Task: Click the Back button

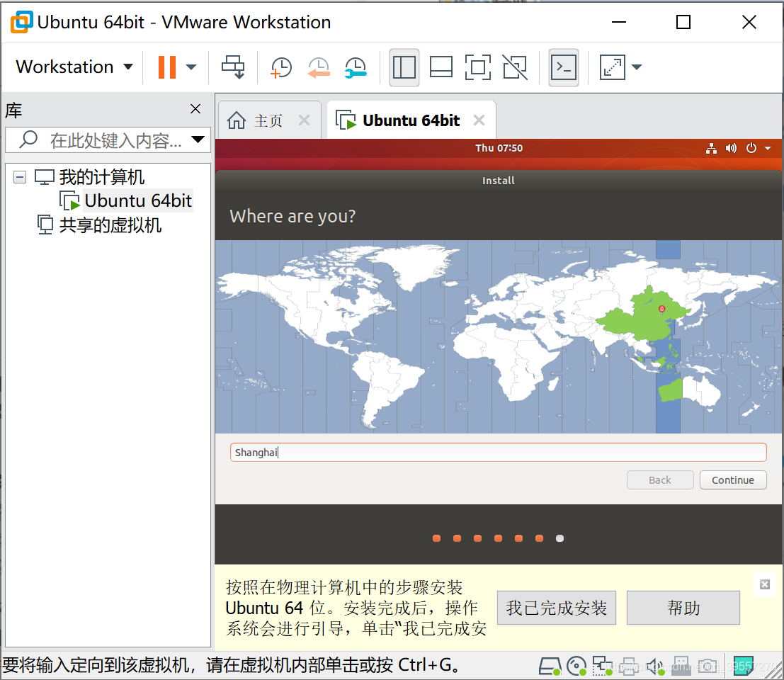Action: [x=660, y=480]
